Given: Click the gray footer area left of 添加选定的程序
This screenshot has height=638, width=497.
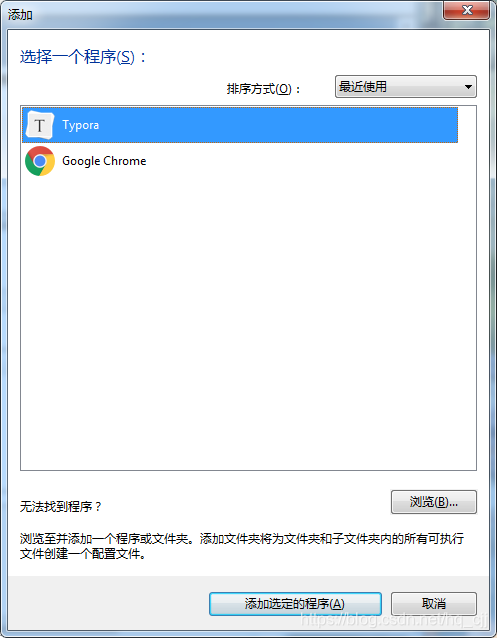Looking at the screenshot, I should click(108, 604).
